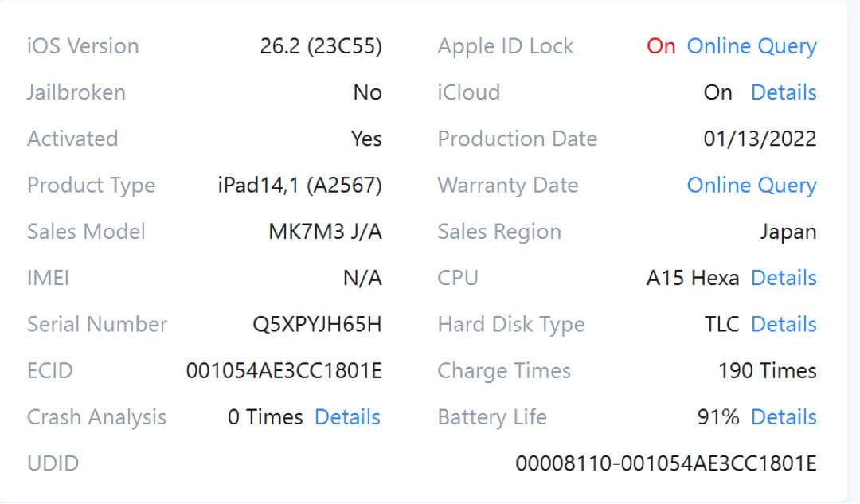
Task: Click the iCloud On status indicator
Action: pyautogui.click(x=719, y=92)
